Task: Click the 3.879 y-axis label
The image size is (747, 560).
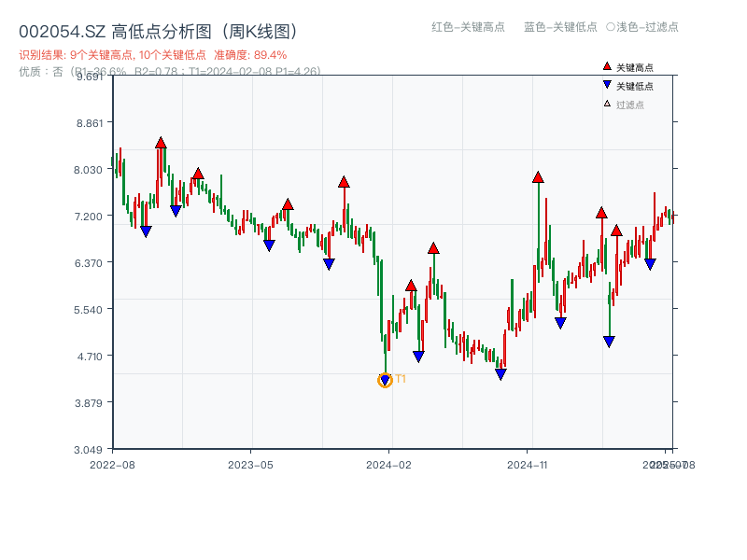Action: (x=88, y=403)
